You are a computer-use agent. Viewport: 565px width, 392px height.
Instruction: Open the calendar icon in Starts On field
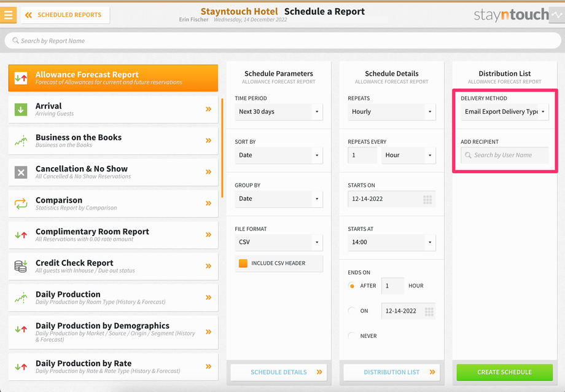tap(427, 200)
